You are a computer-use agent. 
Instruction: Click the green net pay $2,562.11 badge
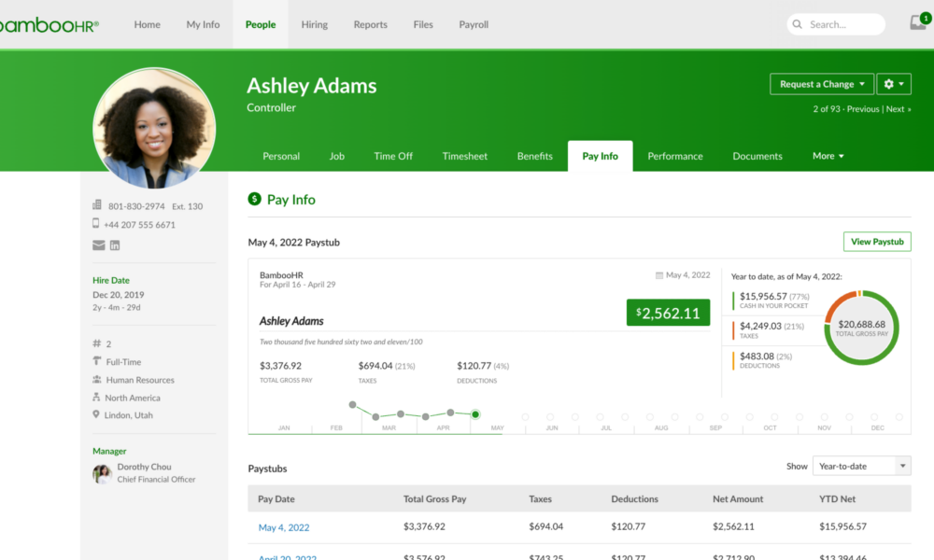point(668,313)
